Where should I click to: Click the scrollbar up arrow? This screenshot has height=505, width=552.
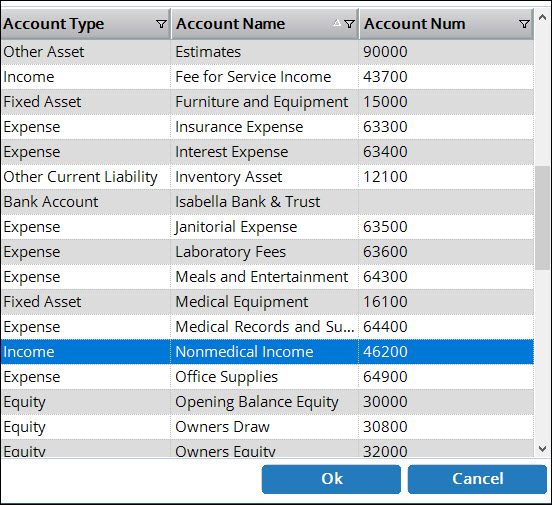[x=542, y=17]
